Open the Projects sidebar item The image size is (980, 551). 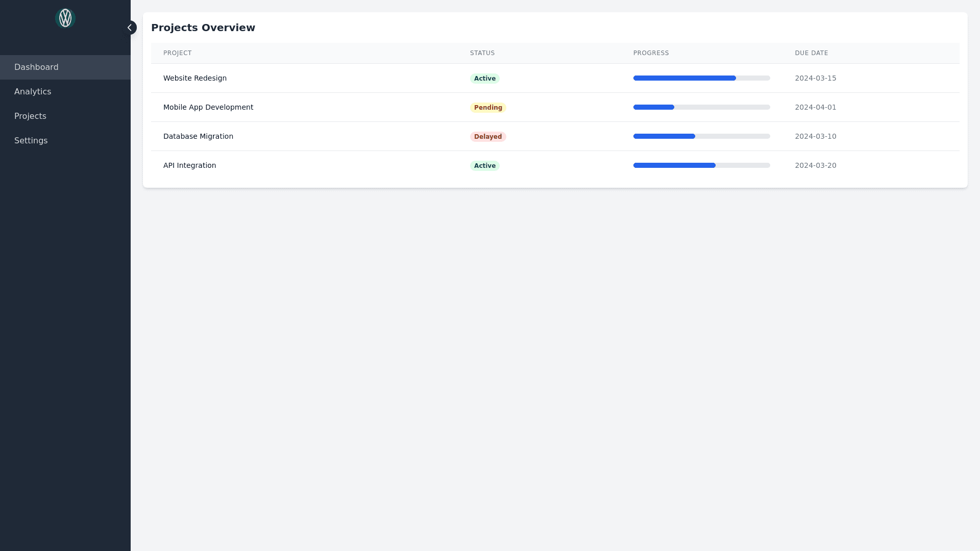[30, 116]
